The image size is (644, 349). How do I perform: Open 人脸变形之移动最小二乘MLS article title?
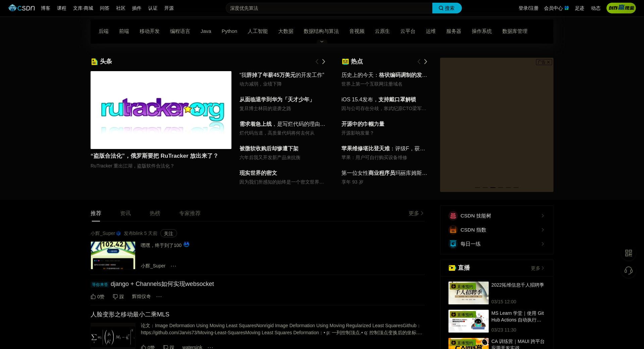point(130,314)
